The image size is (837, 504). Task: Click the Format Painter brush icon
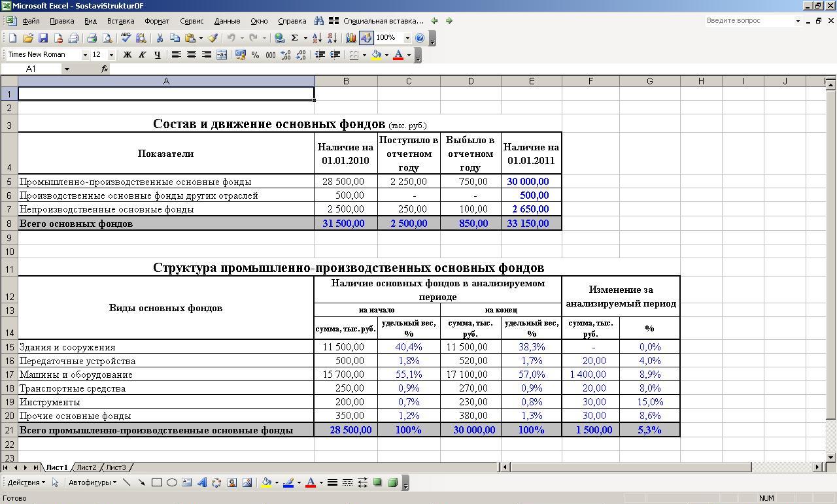point(213,39)
